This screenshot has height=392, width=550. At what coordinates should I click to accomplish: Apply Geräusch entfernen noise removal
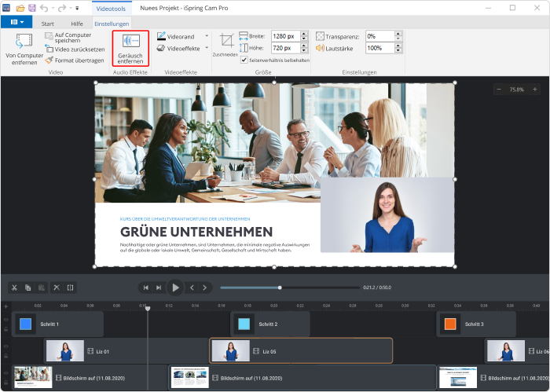[x=130, y=49]
